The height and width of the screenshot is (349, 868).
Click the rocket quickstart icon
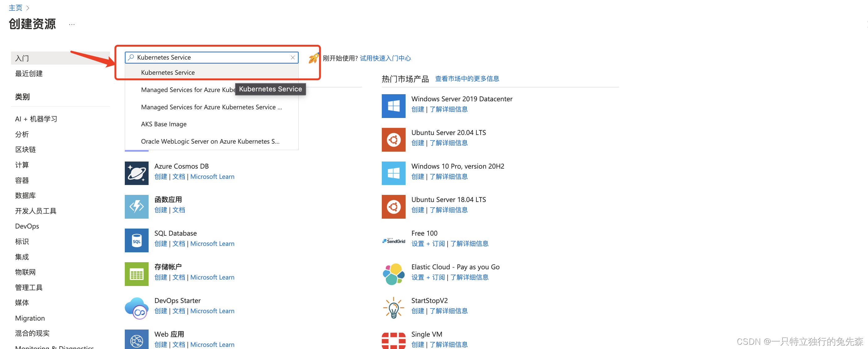click(x=314, y=58)
